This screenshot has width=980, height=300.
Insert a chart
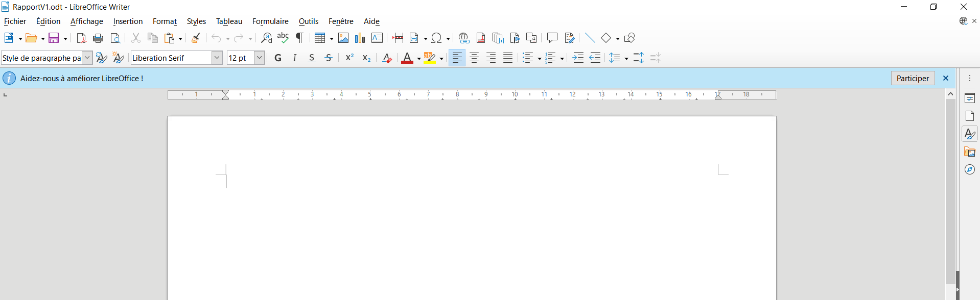(x=360, y=38)
